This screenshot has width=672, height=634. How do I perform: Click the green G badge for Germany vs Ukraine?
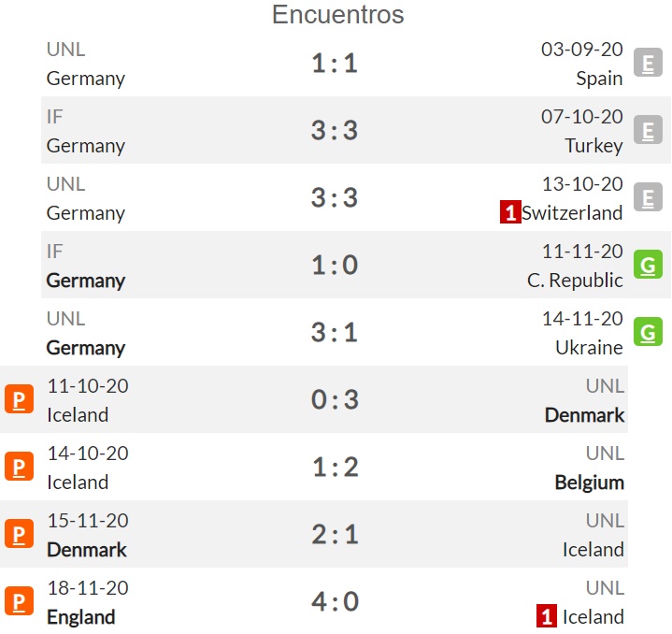(x=648, y=332)
